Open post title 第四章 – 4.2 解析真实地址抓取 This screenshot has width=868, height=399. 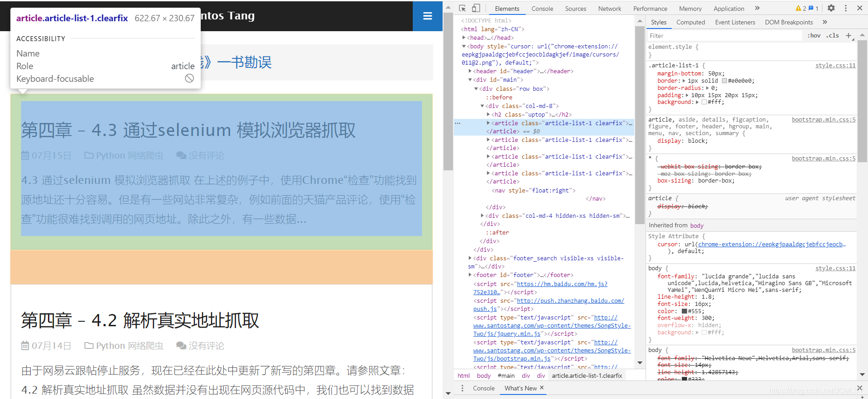[x=140, y=320]
